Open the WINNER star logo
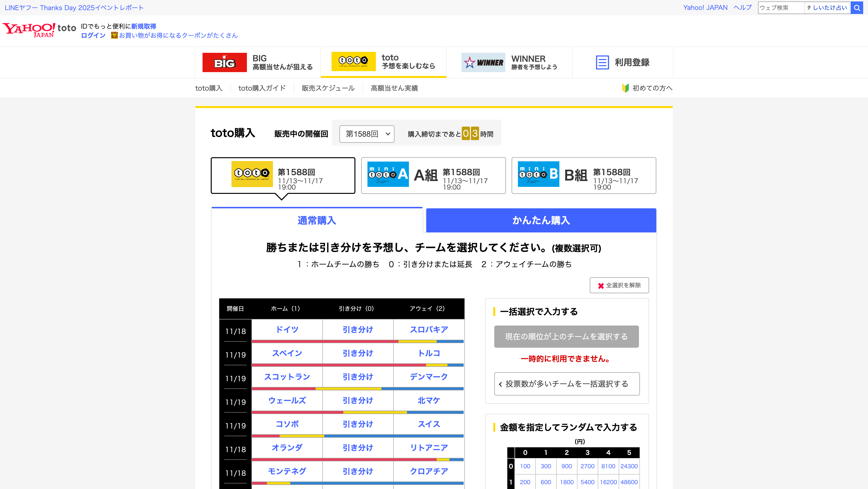Image resolution: width=868 pixels, height=489 pixels. [x=483, y=62]
